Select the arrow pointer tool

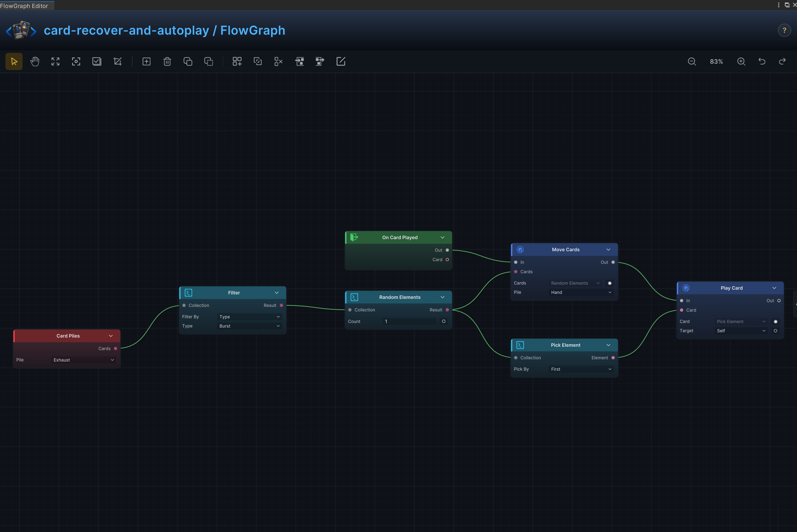14,61
